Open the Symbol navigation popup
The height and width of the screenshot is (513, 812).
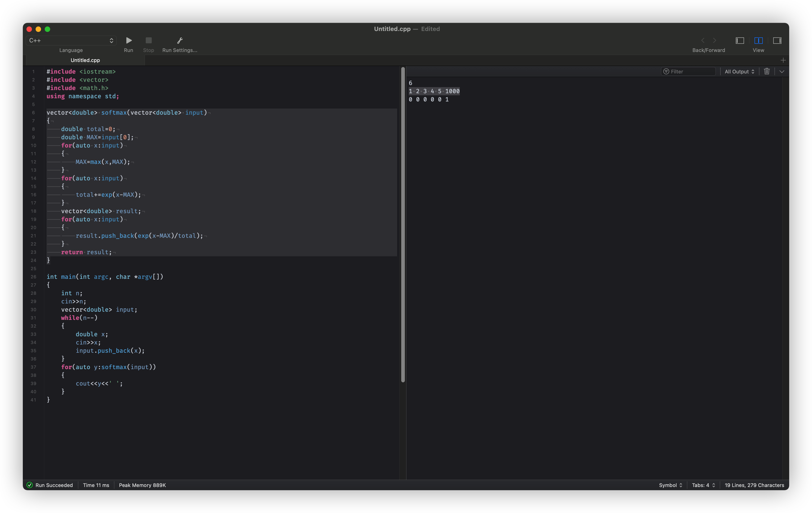point(670,485)
